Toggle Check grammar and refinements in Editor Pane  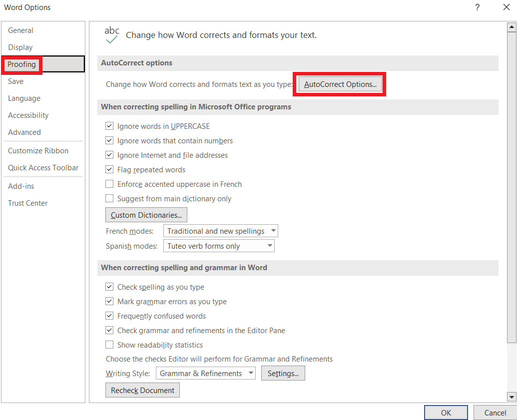pos(109,330)
